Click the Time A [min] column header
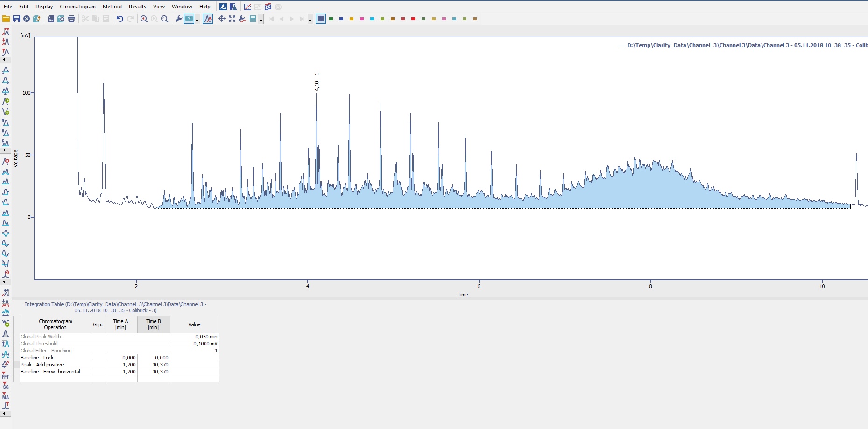The width and height of the screenshot is (868, 429). click(121, 324)
